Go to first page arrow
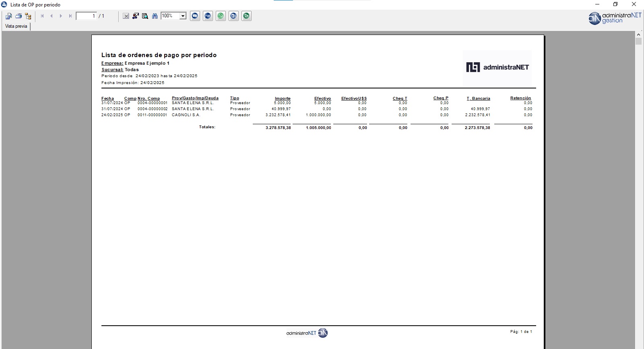 [x=42, y=16]
